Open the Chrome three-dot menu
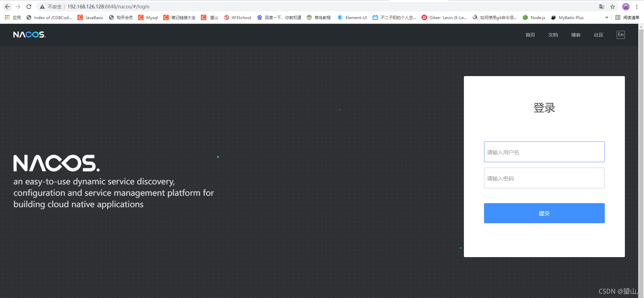Image resolution: width=644 pixels, height=298 pixels. coord(637,7)
